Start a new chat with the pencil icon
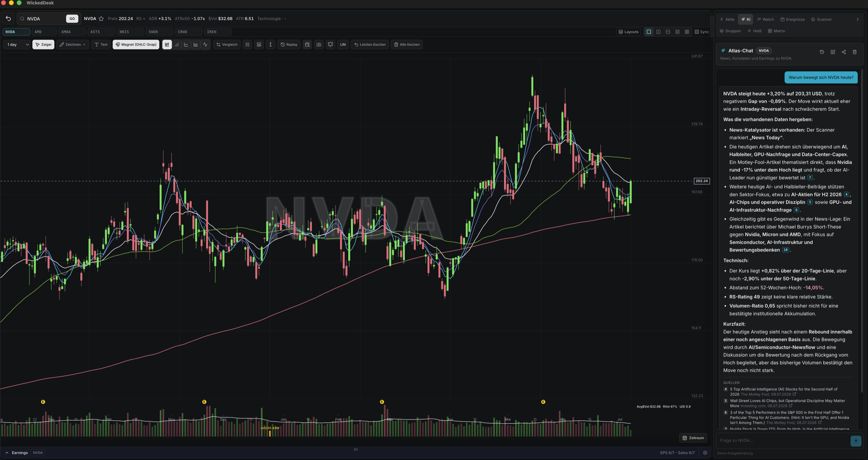Screen dimensions: 868x460 (x=833, y=52)
